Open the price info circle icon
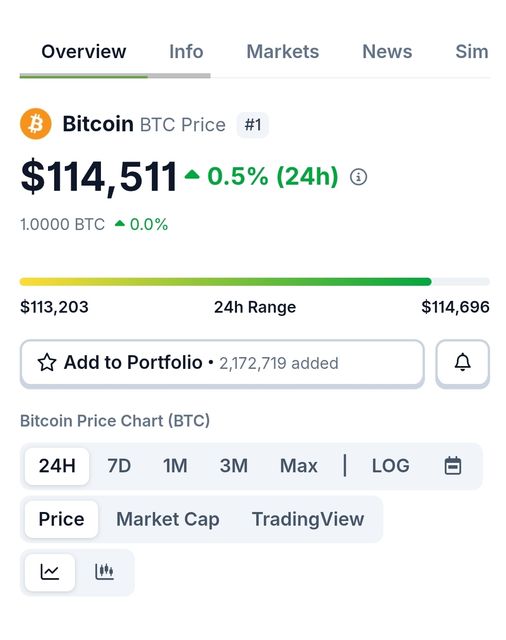Screen dimensions: 506x640 (x=358, y=177)
